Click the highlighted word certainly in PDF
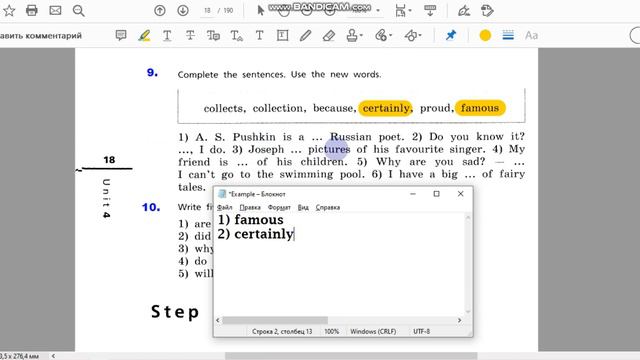The width and height of the screenshot is (640, 360). pyautogui.click(x=386, y=108)
